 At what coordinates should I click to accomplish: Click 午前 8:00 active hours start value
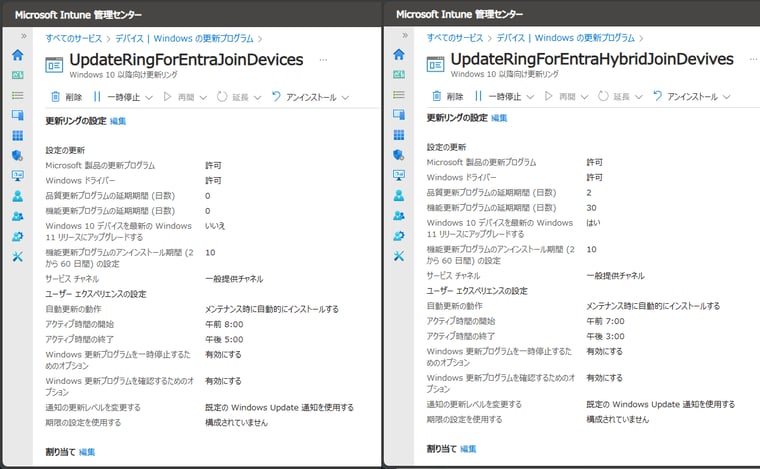point(224,324)
